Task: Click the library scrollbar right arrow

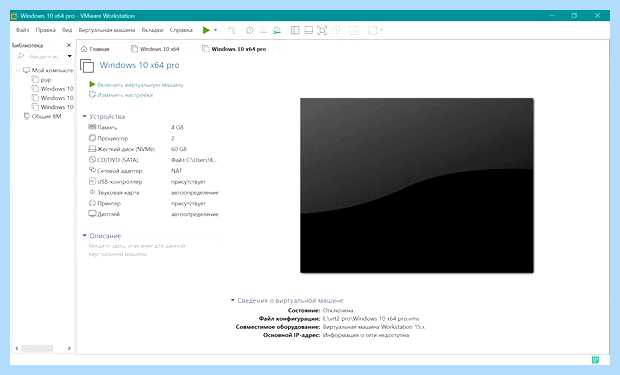Action: click(69, 348)
